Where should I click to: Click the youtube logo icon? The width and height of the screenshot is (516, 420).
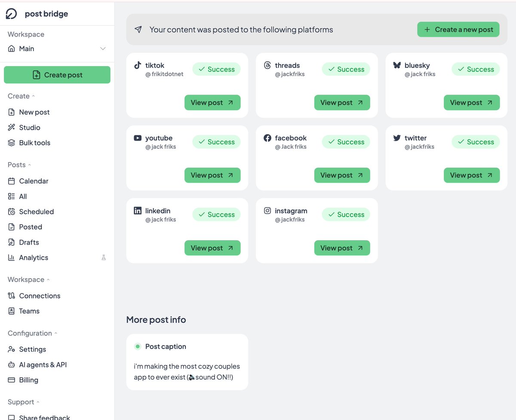tap(138, 138)
